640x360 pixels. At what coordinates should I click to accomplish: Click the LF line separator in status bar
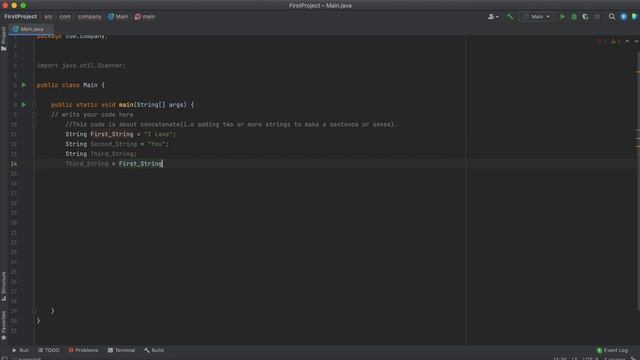coord(574,358)
